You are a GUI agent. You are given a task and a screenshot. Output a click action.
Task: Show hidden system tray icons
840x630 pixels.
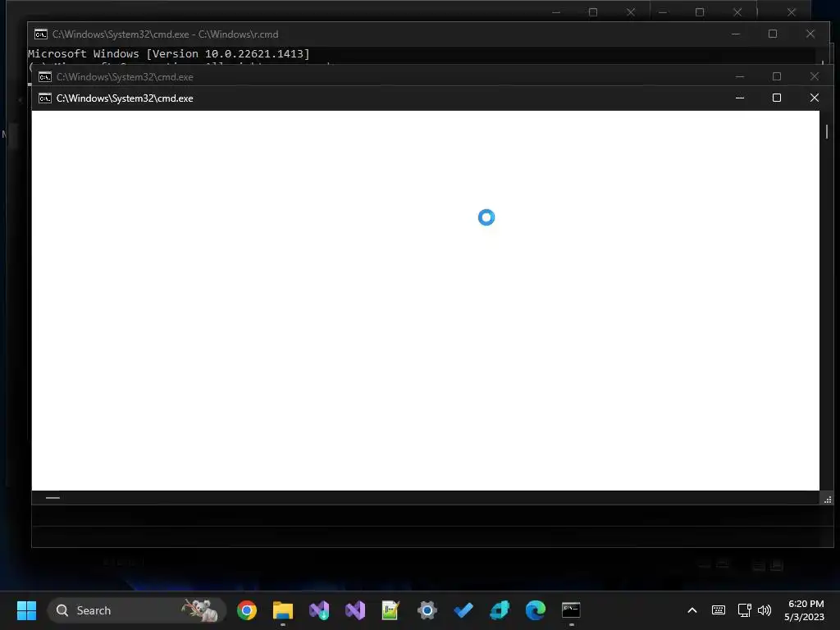[692, 610]
